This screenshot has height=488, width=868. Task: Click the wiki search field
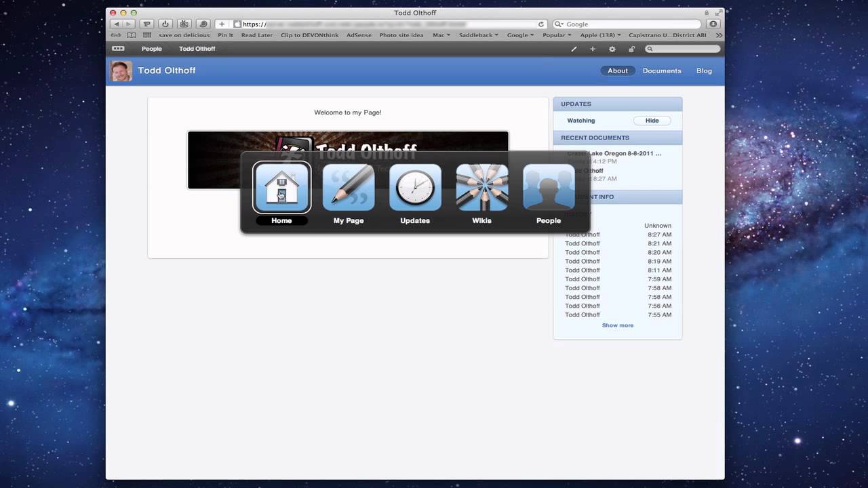pos(682,49)
